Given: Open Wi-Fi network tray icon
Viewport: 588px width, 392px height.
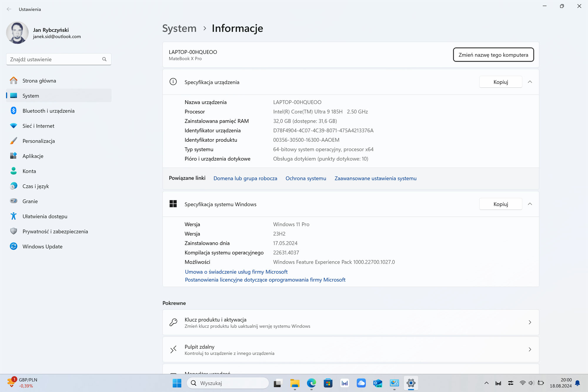Looking at the screenshot, I should [x=522, y=383].
